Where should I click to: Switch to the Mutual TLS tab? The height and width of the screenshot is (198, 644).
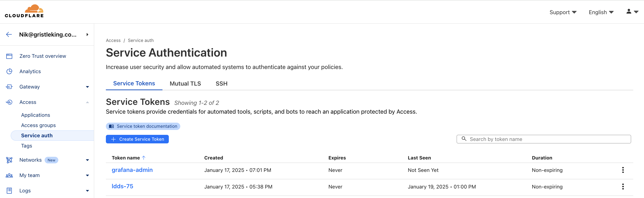tap(185, 83)
